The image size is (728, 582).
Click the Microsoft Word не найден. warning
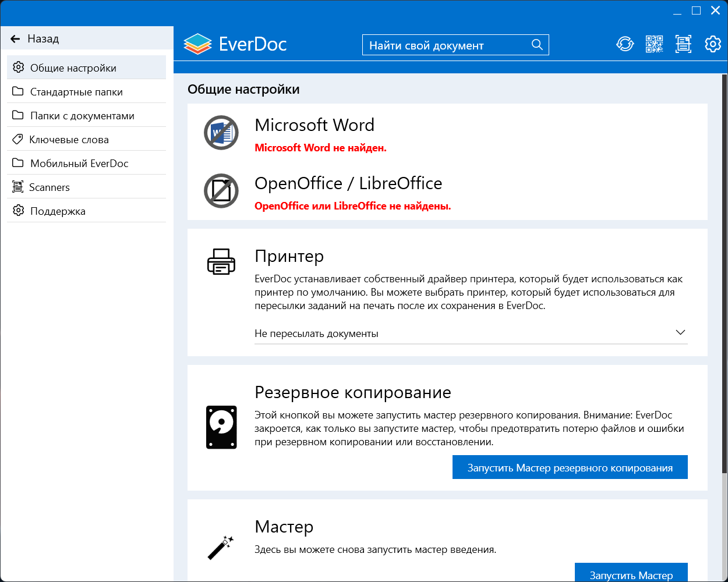click(320, 148)
